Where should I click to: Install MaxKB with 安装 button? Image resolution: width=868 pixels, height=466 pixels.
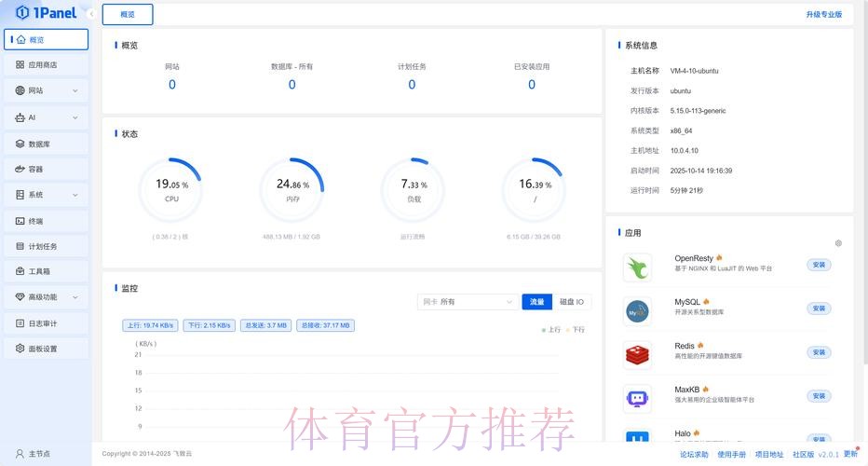819,396
